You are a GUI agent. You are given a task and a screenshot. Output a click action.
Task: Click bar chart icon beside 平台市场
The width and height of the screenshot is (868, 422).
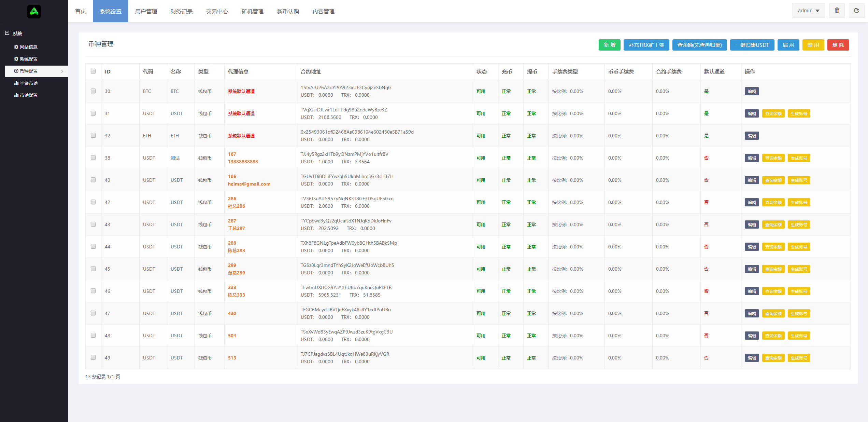point(16,83)
